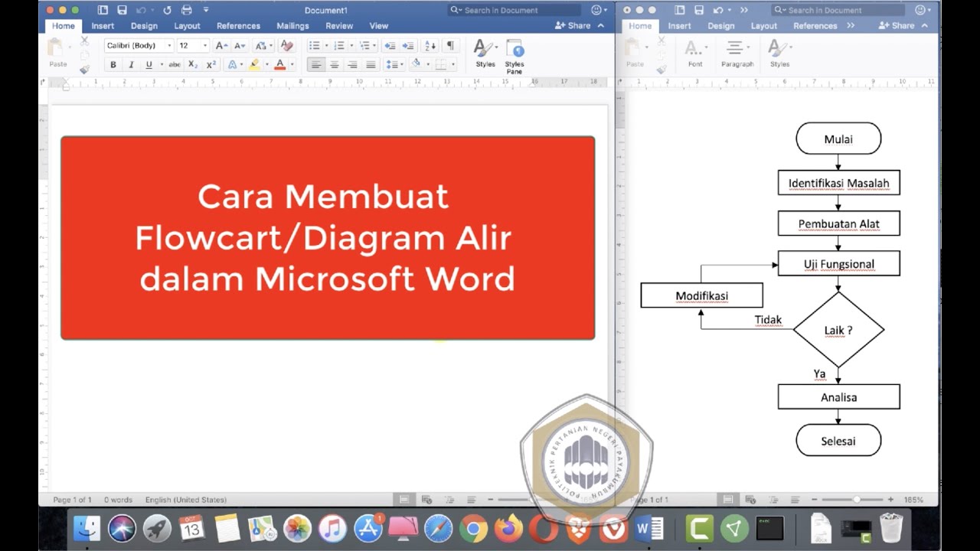This screenshot has width=980, height=551.
Task: Click '0 words' count in status bar
Action: coord(118,500)
